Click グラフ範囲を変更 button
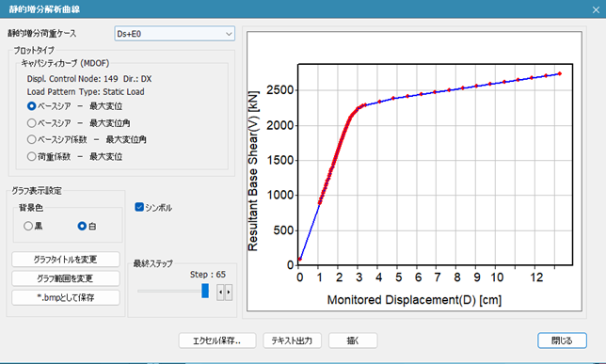The height and width of the screenshot is (364, 606). coord(66,278)
